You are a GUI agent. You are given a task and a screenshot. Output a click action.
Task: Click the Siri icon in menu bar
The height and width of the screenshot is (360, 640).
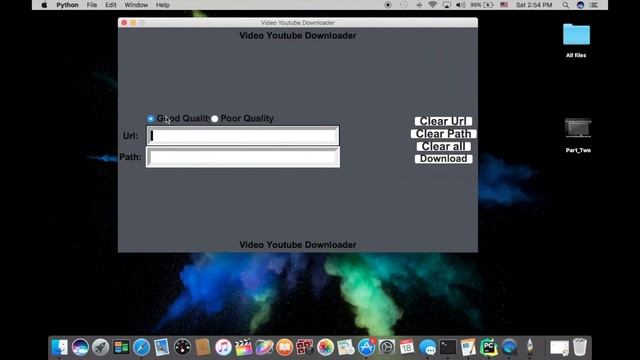580,5
